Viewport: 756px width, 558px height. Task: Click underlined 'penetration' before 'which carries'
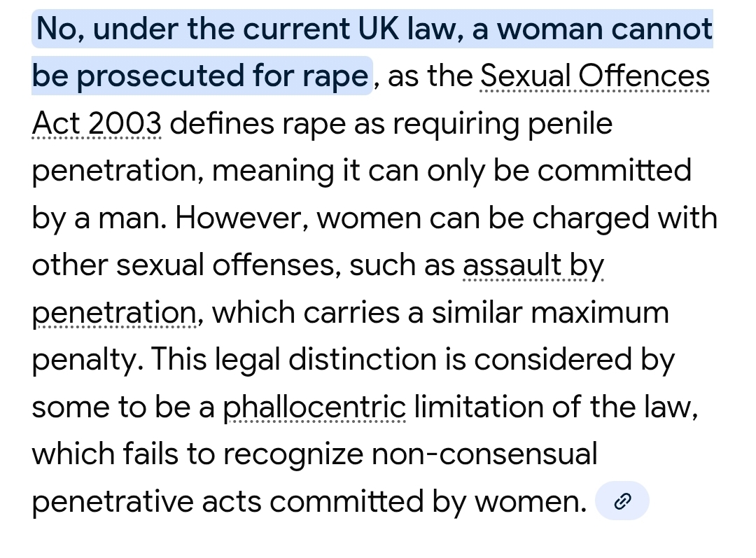[114, 312]
